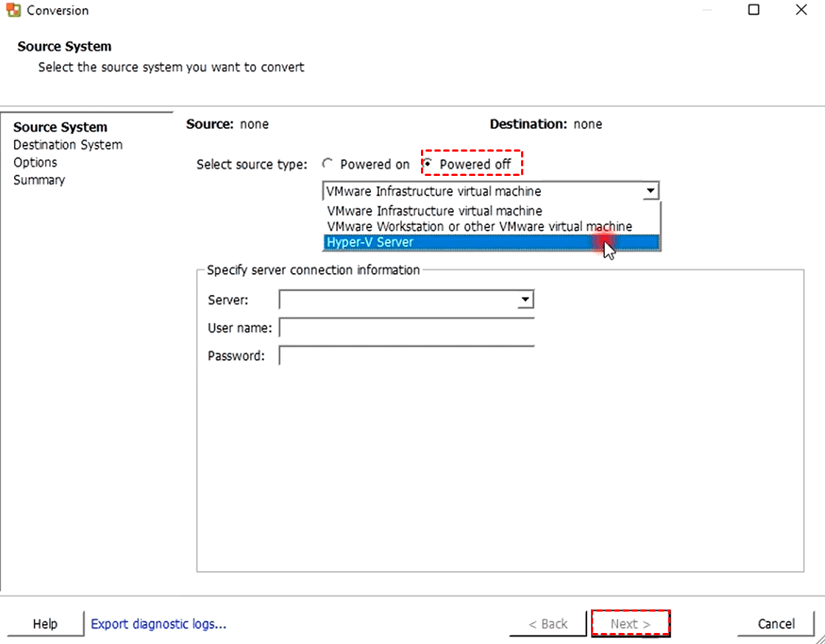
Task: Select the Powered on radio button
Action: point(328,164)
